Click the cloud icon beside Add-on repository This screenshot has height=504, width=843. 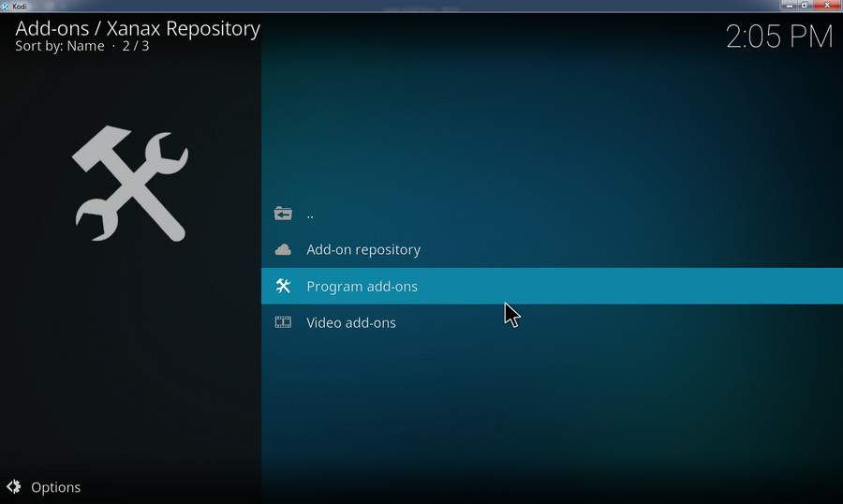coord(283,249)
